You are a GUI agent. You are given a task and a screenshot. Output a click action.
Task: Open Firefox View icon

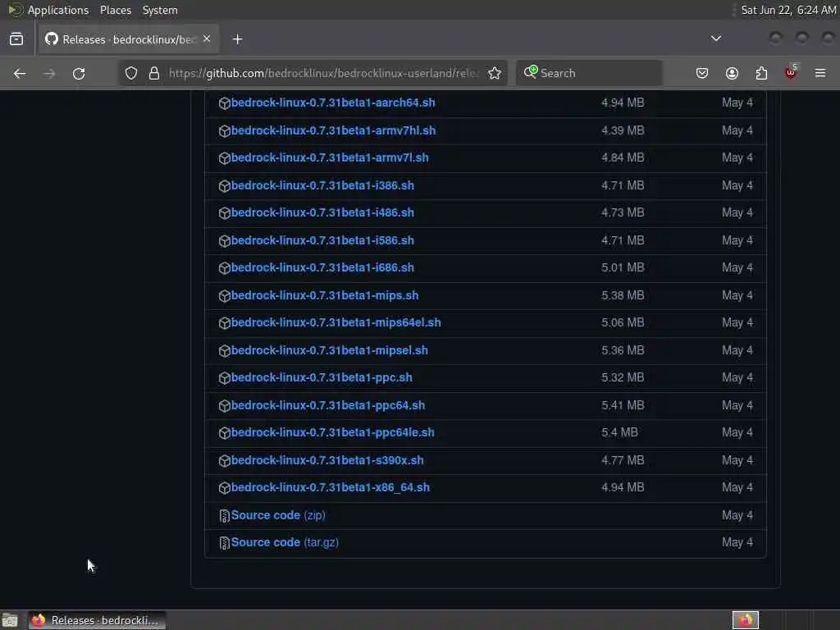click(16, 39)
